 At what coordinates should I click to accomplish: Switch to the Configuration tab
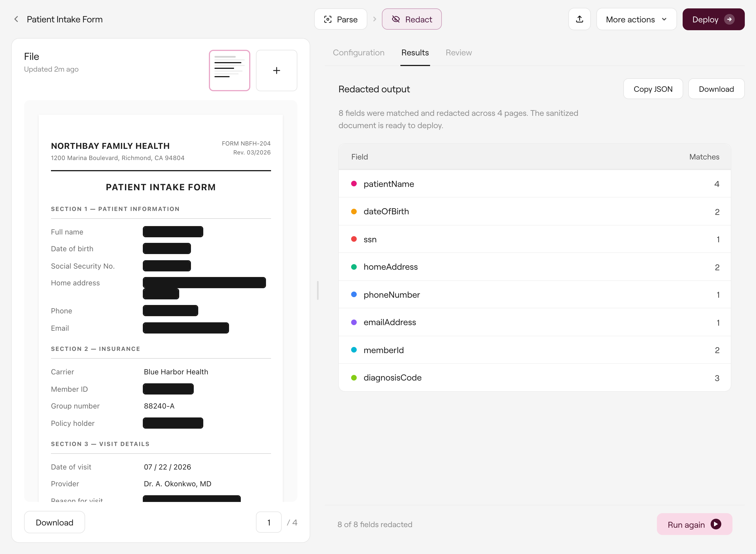358,53
